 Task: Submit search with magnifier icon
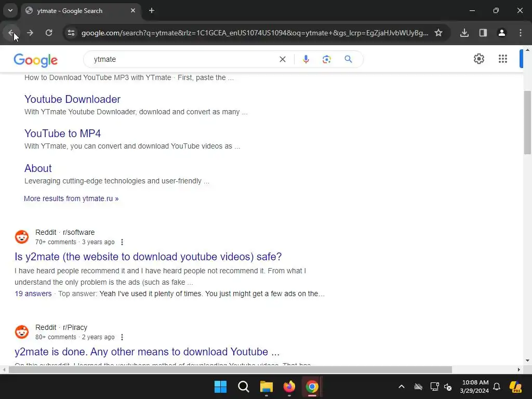coord(348,59)
